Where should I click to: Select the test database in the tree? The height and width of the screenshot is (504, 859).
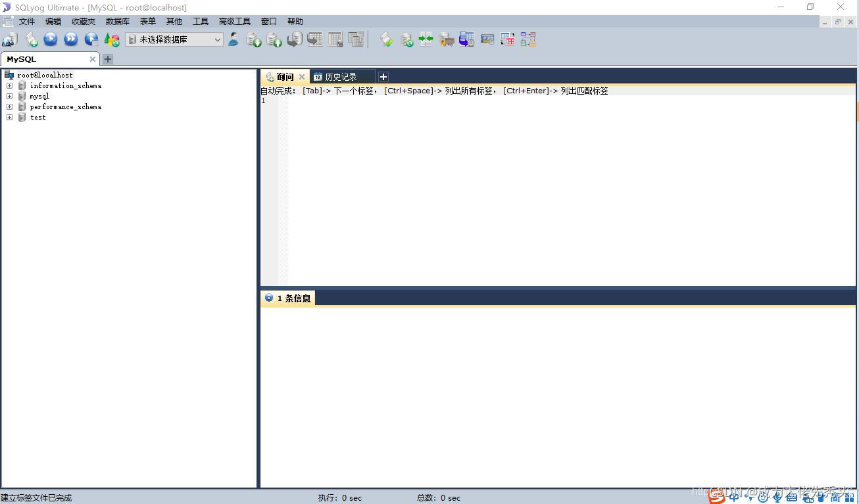[x=38, y=117]
